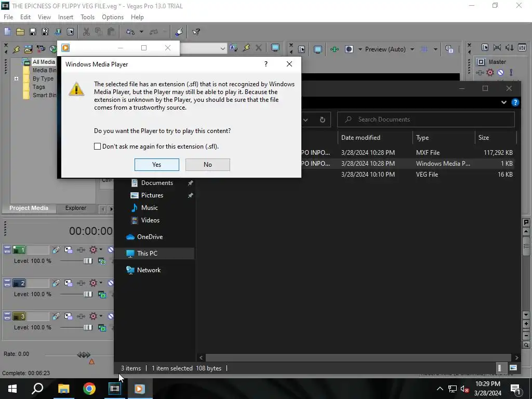Select Tags folder in Project Media tree

coord(38,87)
